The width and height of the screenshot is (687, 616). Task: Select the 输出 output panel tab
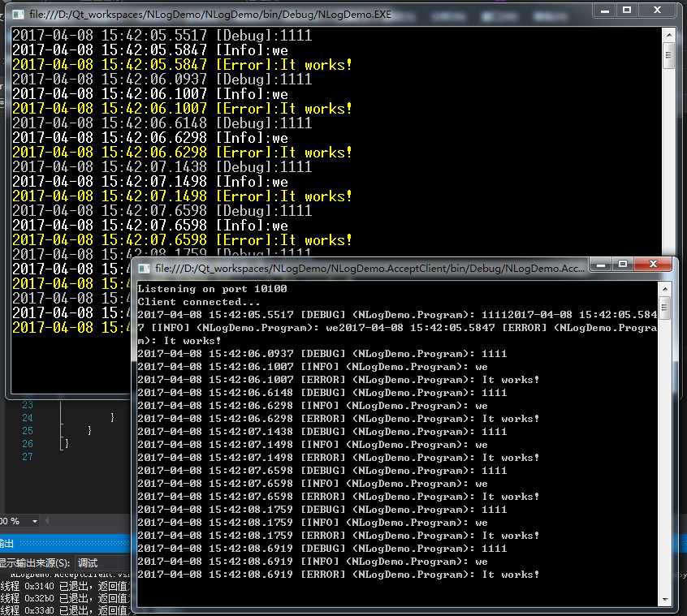point(6,544)
